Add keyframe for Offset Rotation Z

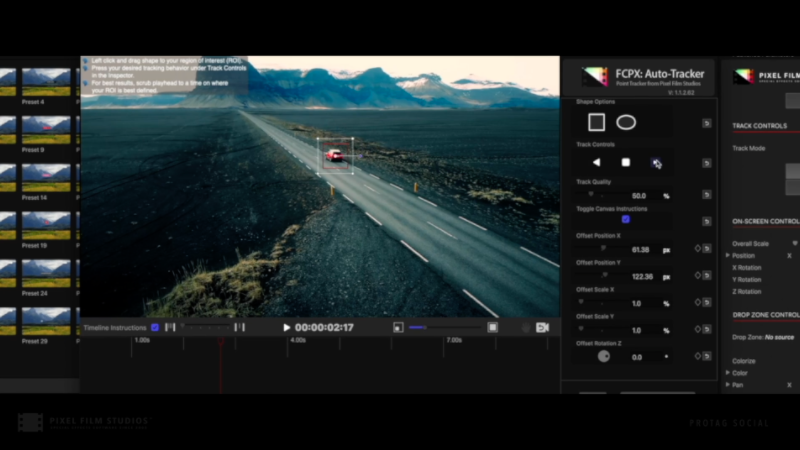697,356
